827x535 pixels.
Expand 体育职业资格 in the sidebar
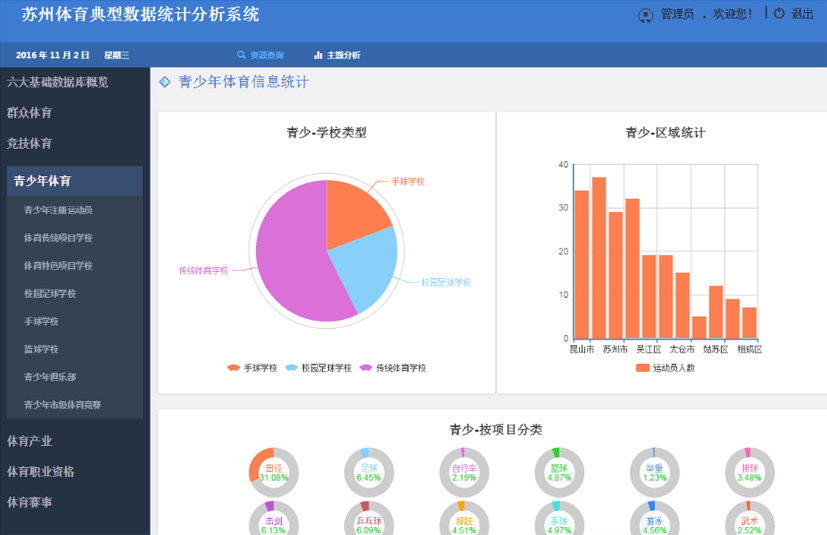[41, 472]
